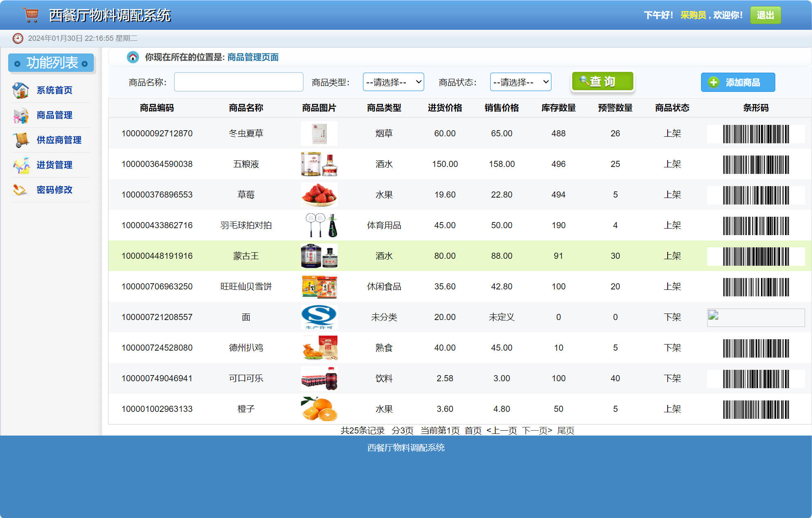Click the 退出 logout button
This screenshot has height=518, width=812.
tap(766, 15)
